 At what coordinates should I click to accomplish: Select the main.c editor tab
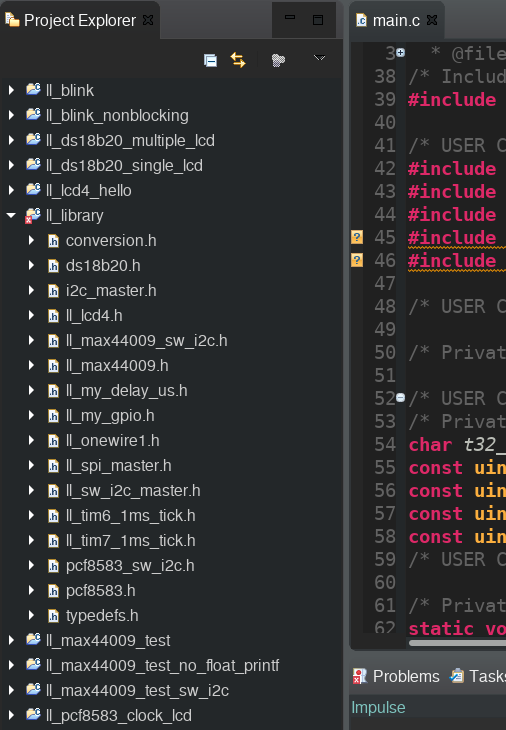point(396,20)
